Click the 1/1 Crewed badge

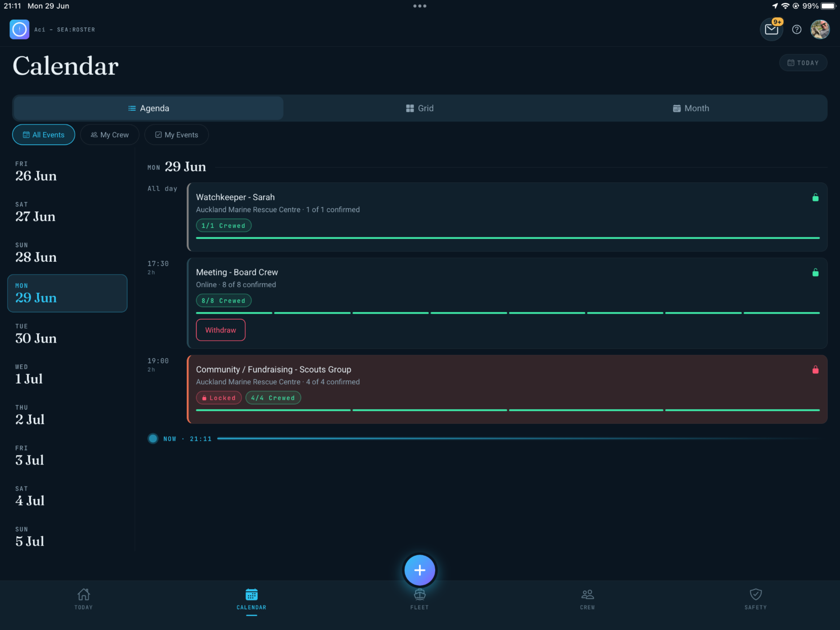pos(223,226)
